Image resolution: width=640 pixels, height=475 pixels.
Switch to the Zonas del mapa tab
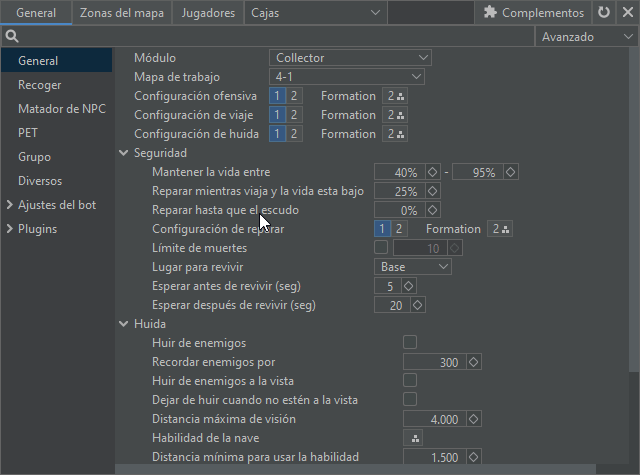tap(121, 13)
